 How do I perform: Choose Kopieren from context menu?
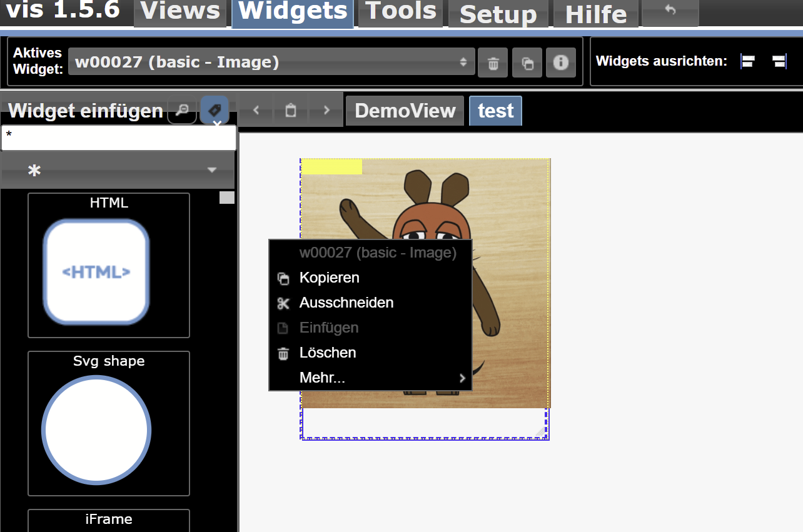pos(370,278)
